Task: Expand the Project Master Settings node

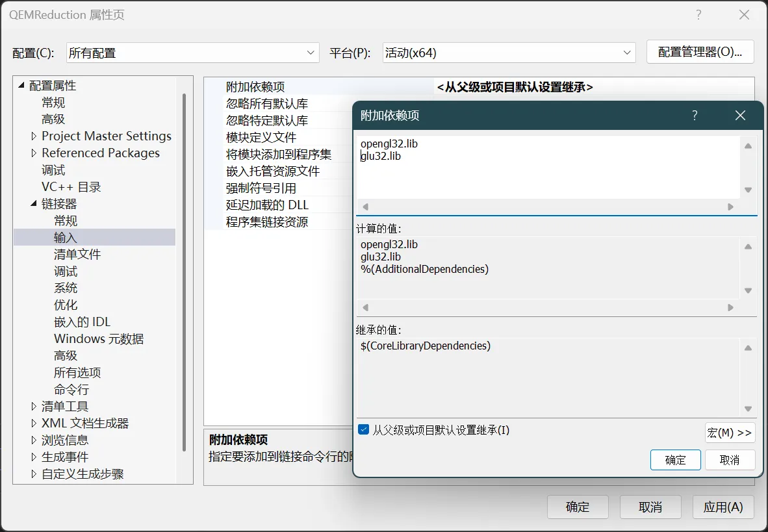Action: click(34, 136)
